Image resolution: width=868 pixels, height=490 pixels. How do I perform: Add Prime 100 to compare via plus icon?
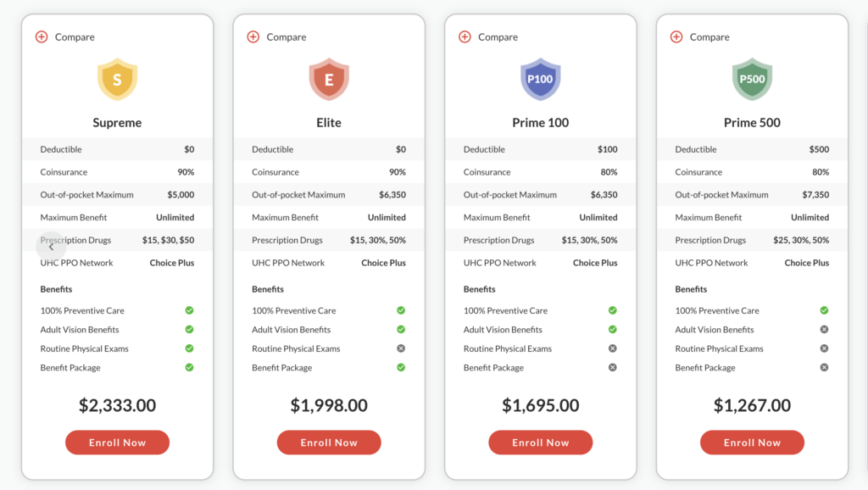(x=465, y=36)
